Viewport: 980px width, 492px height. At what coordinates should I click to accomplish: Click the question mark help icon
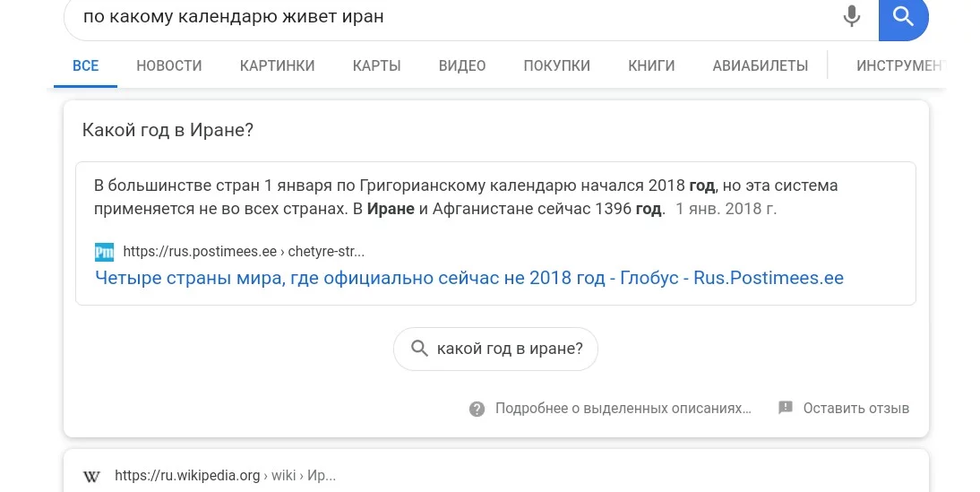[x=477, y=409]
